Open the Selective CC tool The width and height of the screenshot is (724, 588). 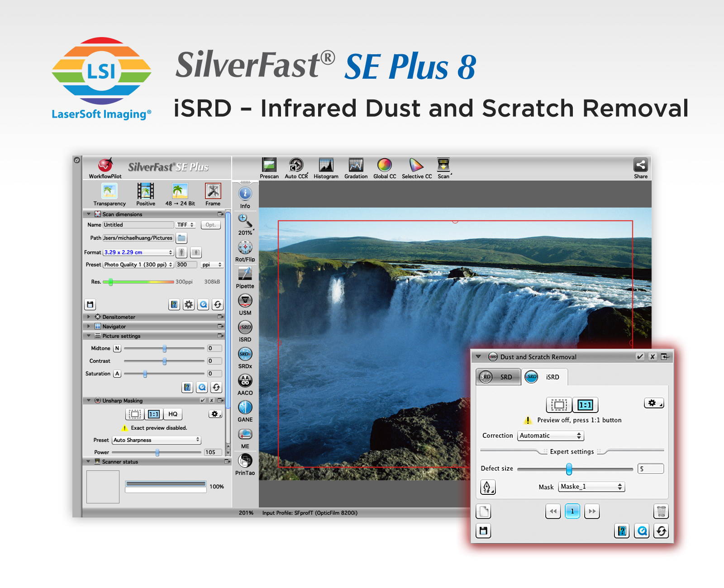[x=416, y=165]
